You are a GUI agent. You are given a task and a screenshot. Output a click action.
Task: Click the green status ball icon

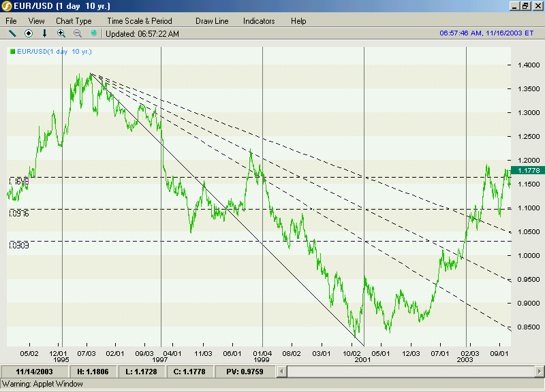(93, 33)
